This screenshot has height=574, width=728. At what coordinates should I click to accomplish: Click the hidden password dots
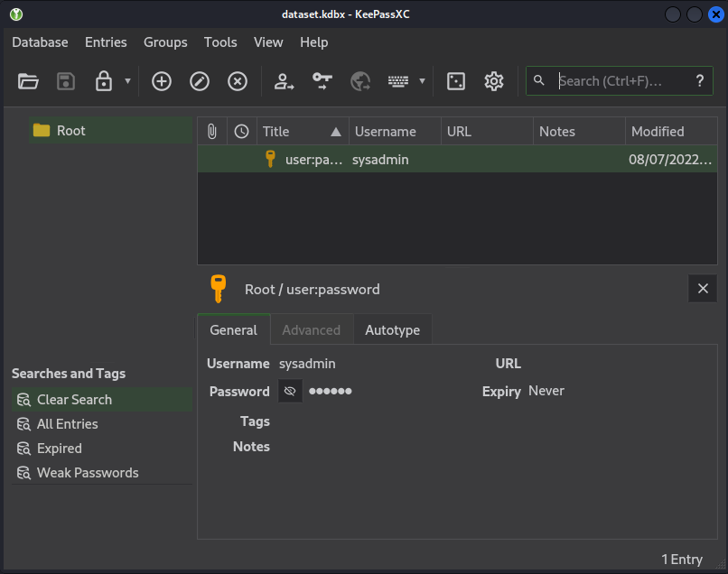tap(330, 391)
